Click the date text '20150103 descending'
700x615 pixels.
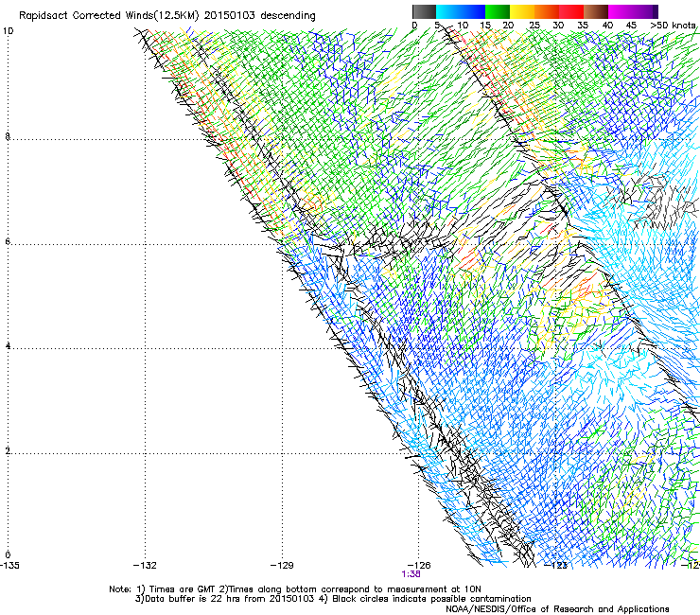(259, 16)
